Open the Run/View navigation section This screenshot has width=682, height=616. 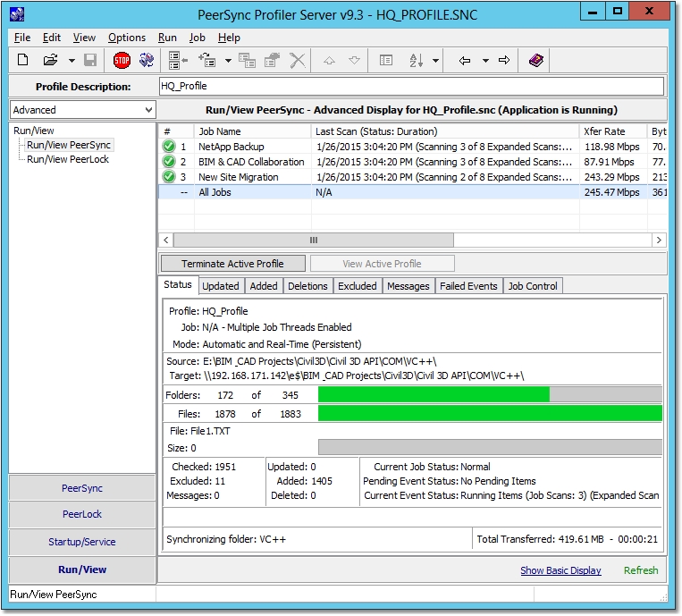[x=82, y=570]
